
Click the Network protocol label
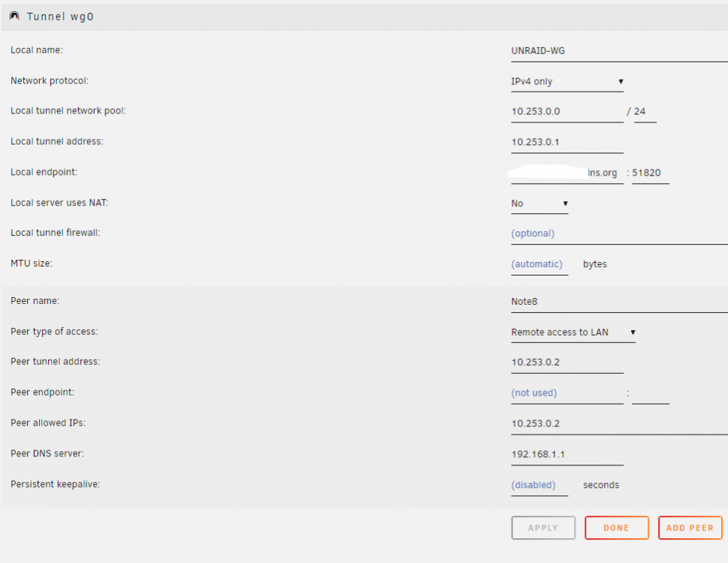point(50,80)
